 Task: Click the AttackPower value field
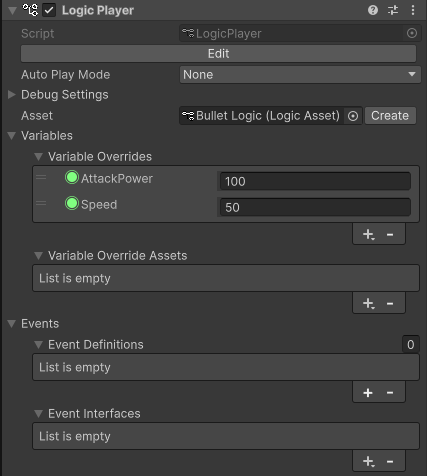tap(315, 181)
